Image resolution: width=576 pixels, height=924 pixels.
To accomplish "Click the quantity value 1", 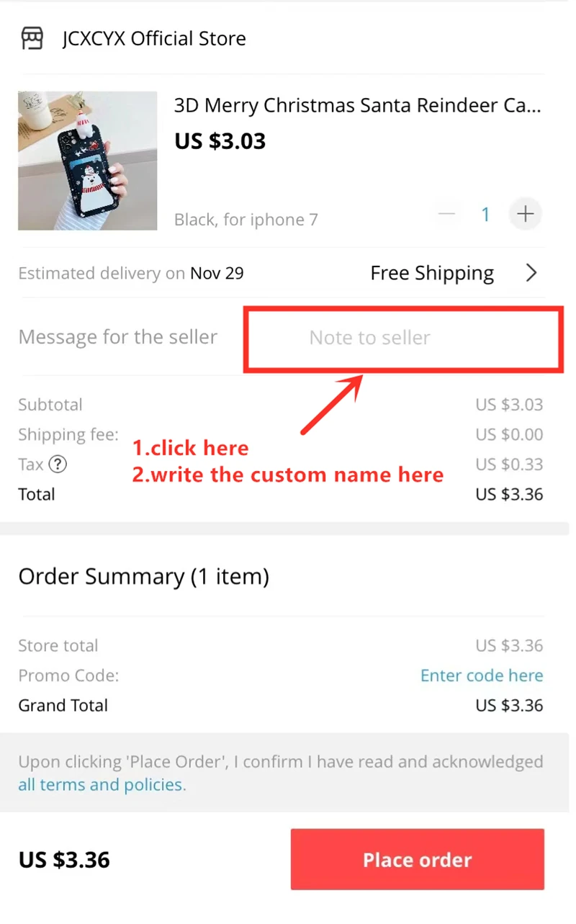I will (x=486, y=214).
